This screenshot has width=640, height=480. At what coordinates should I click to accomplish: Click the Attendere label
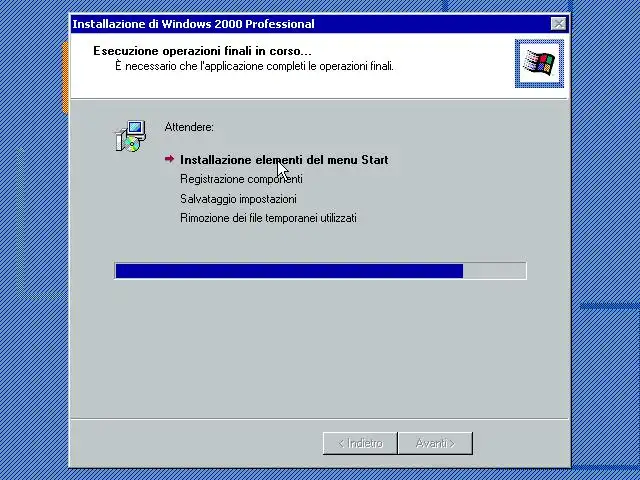tap(189, 127)
